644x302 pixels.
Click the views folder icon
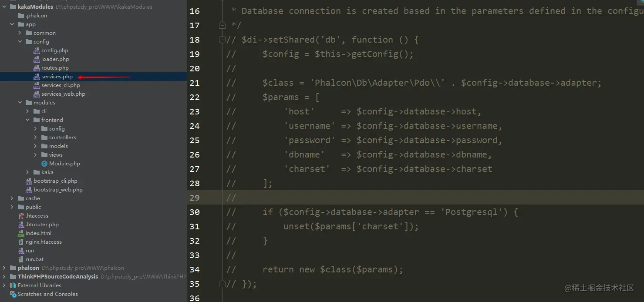[44, 155]
